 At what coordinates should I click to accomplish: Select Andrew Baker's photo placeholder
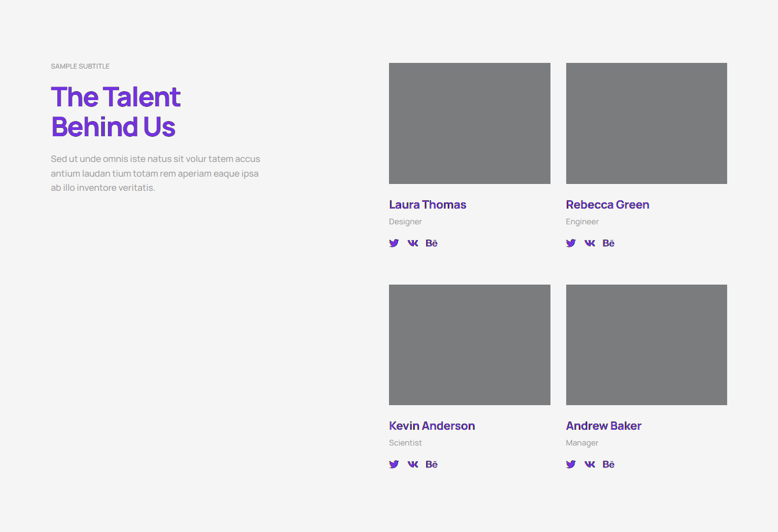point(646,345)
